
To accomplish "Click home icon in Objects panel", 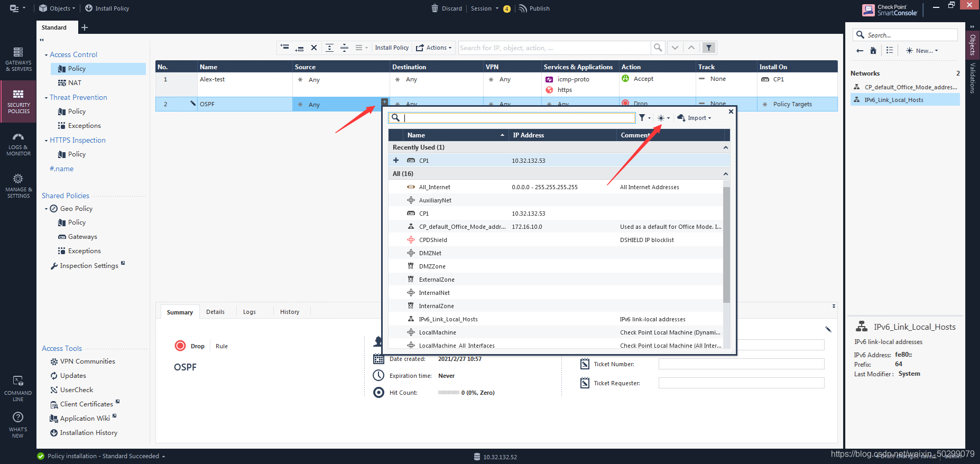I will [873, 51].
